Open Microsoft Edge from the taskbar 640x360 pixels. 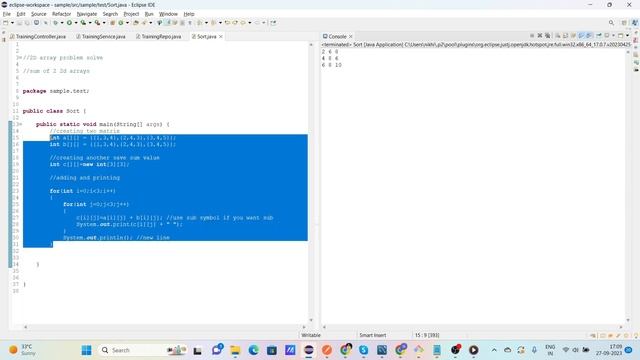253,350
